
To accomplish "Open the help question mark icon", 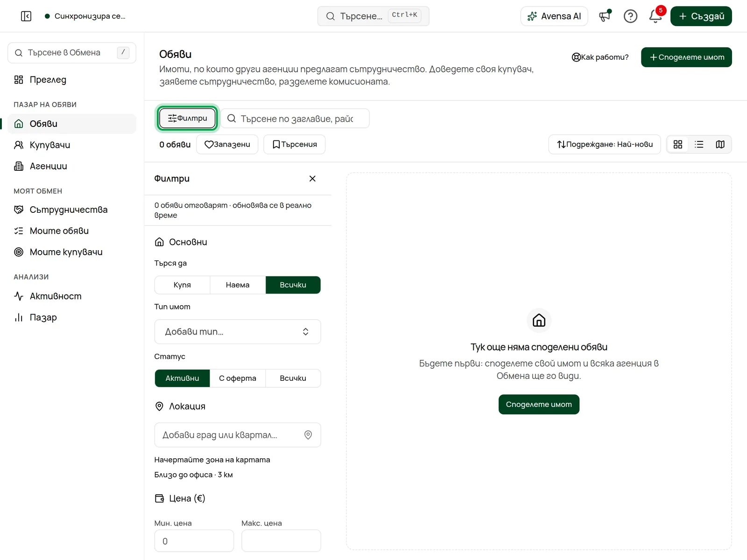I will point(630,16).
